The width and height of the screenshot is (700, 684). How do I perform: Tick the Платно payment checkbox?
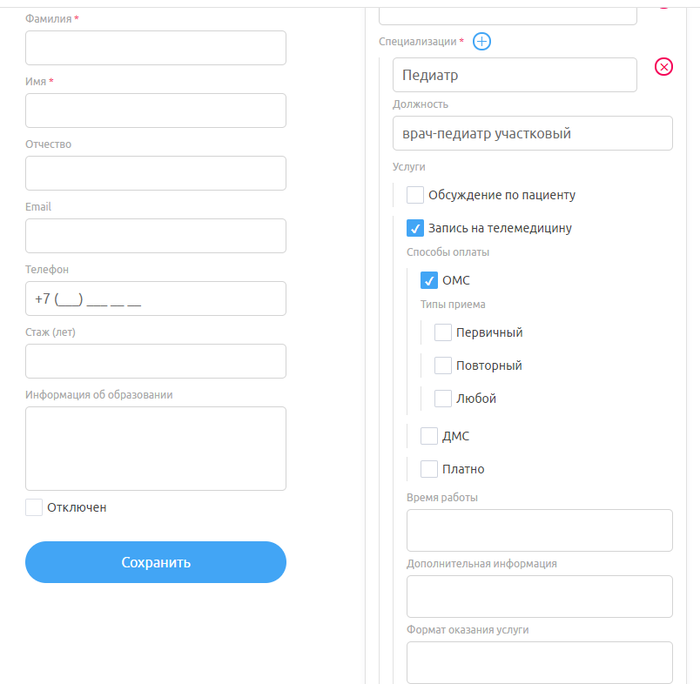coord(430,469)
